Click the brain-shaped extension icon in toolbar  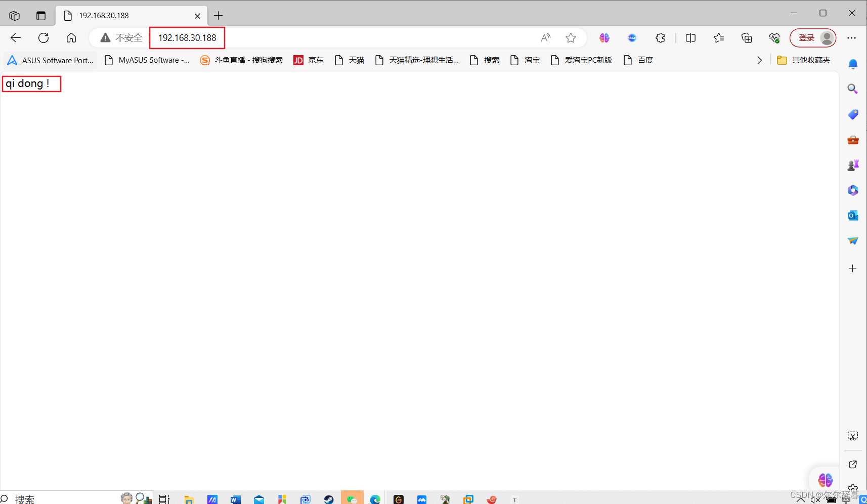(604, 38)
